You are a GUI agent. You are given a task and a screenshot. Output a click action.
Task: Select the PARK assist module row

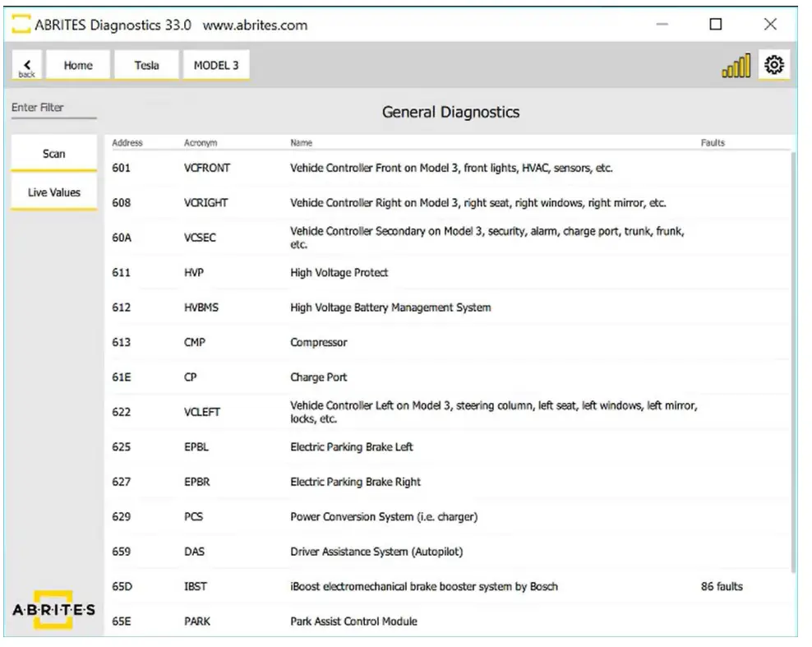(411, 622)
